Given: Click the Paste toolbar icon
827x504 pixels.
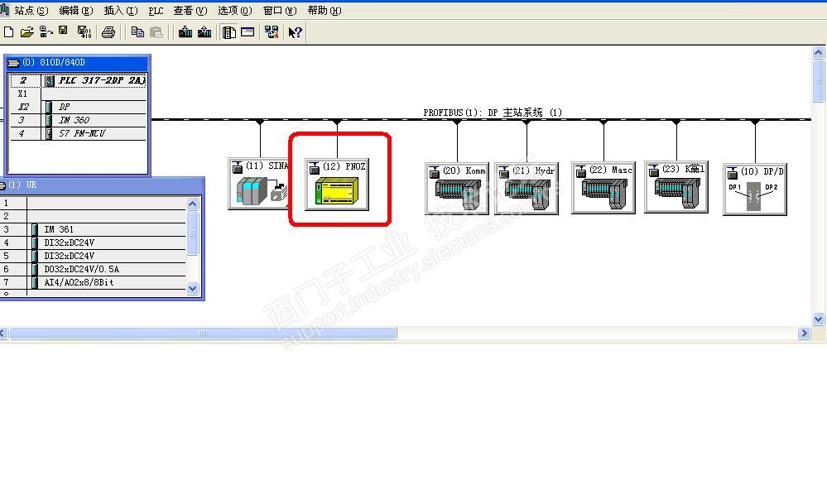Looking at the screenshot, I should click(156, 32).
